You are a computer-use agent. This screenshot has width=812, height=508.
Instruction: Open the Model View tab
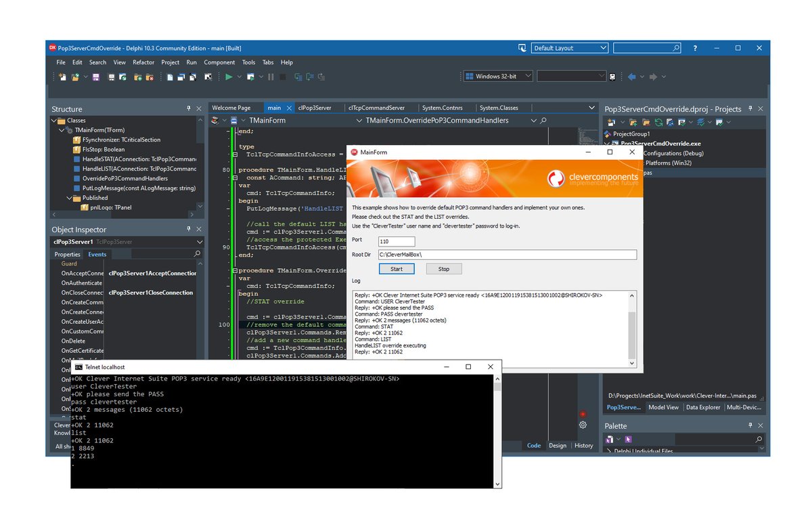[x=663, y=407]
